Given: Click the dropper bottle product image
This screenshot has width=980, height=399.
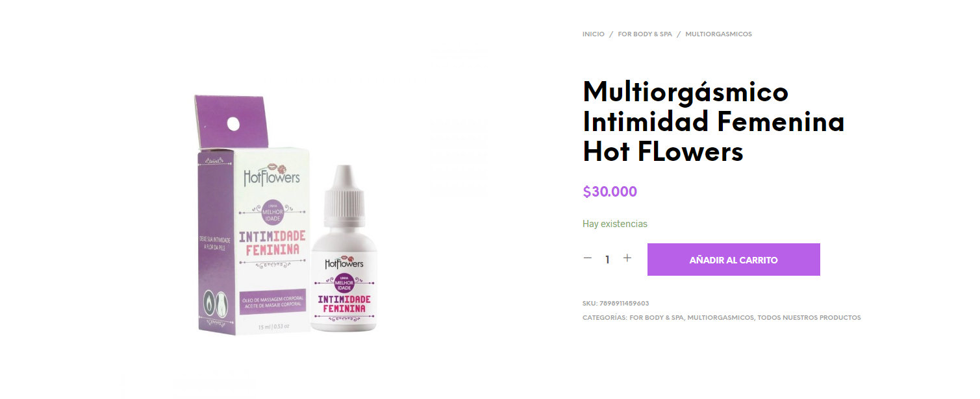Looking at the screenshot, I should 343,249.
